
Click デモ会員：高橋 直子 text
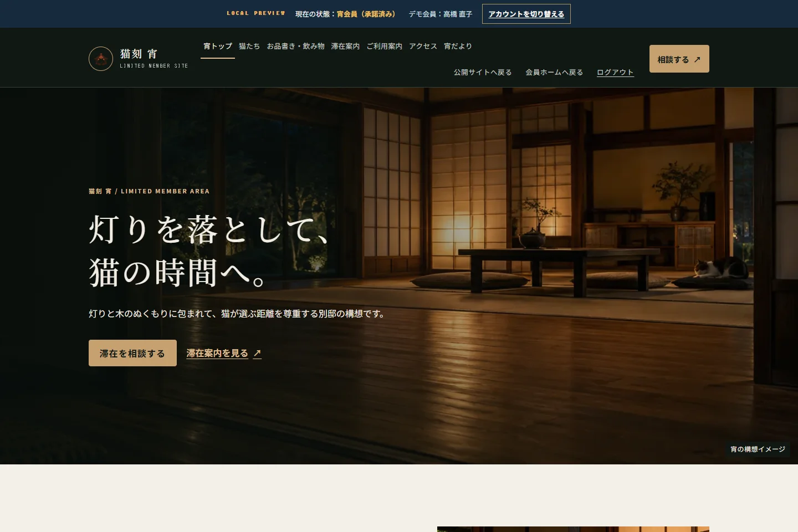point(441,14)
